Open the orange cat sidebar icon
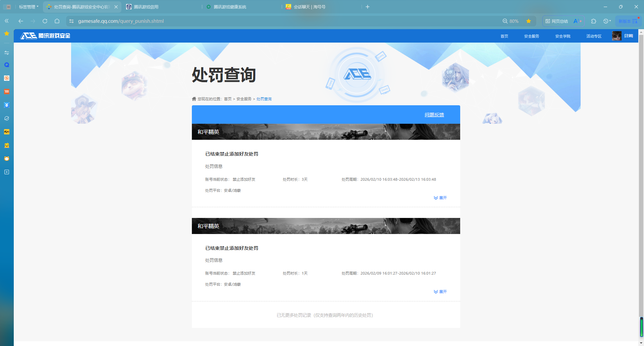This screenshot has height=346, width=644. point(7,159)
